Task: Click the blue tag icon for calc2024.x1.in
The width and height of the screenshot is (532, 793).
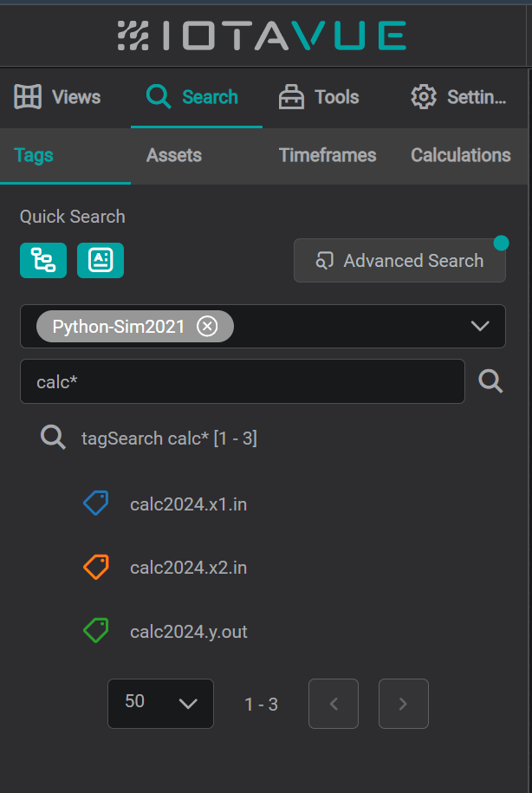Action: [x=96, y=504]
